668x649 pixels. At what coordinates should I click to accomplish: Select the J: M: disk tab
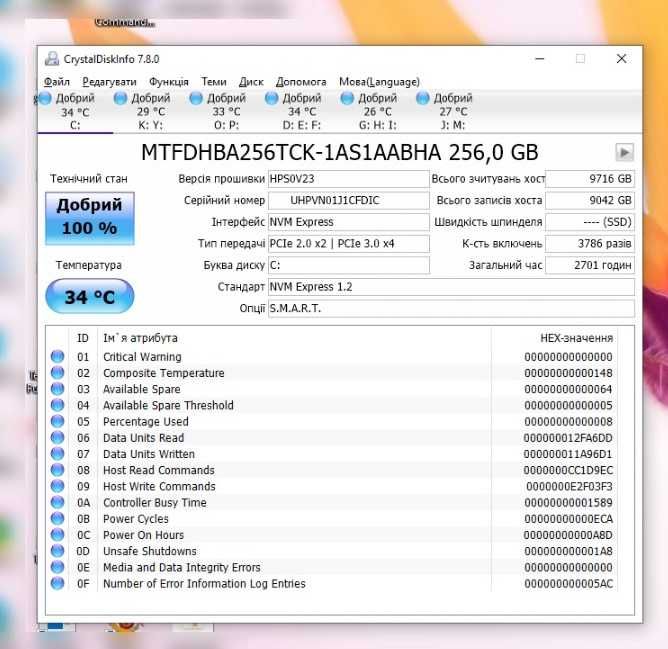[x=453, y=112]
